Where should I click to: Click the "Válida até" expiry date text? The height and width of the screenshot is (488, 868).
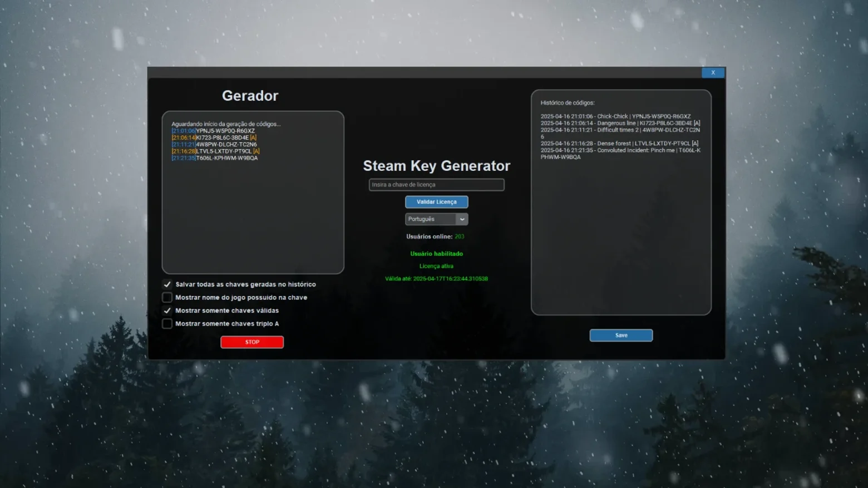click(x=436, y=279)
